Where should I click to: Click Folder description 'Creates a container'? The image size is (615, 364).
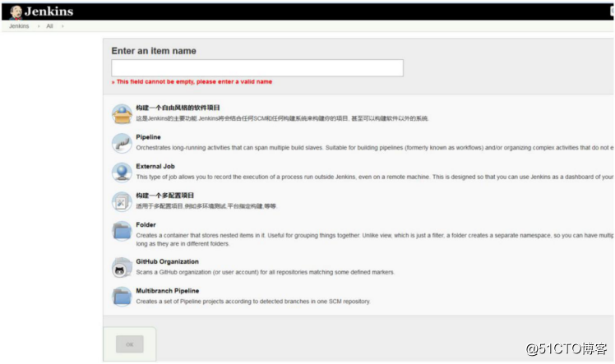coord(375,239)
